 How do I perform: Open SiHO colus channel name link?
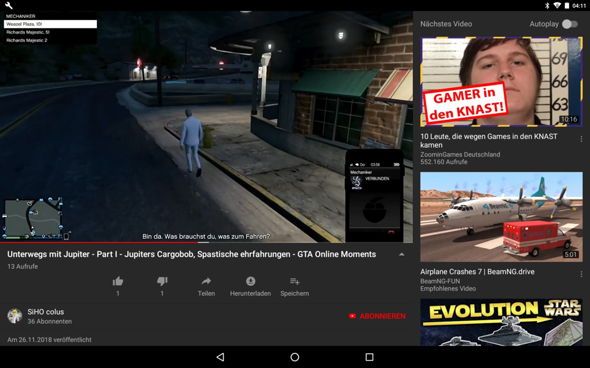46,312
